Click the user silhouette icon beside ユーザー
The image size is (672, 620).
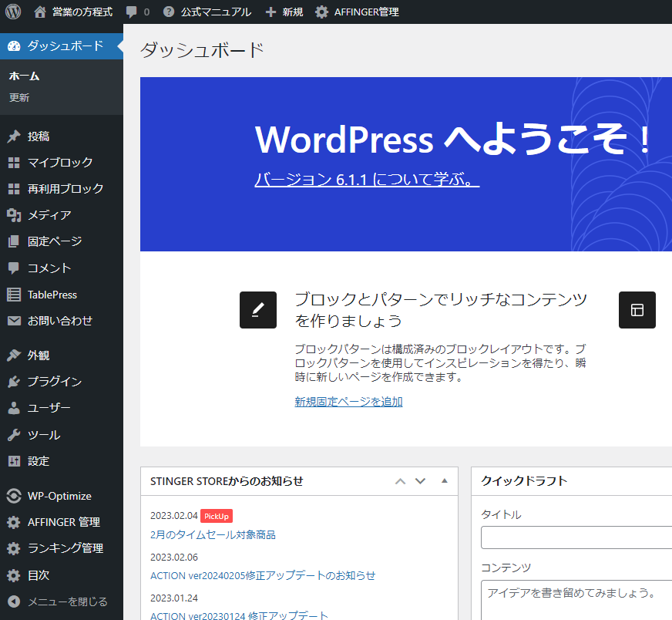[x=14, y=408]
